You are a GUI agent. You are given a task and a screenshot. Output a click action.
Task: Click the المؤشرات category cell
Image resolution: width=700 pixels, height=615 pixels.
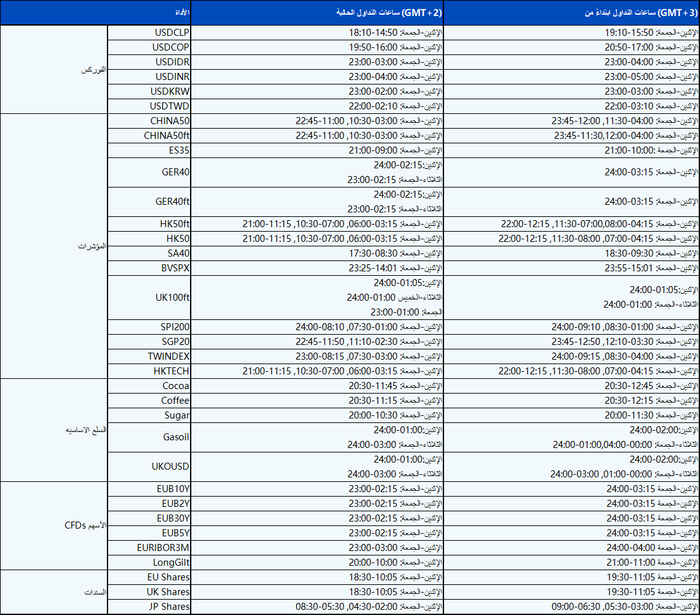(x=54, y=246)
